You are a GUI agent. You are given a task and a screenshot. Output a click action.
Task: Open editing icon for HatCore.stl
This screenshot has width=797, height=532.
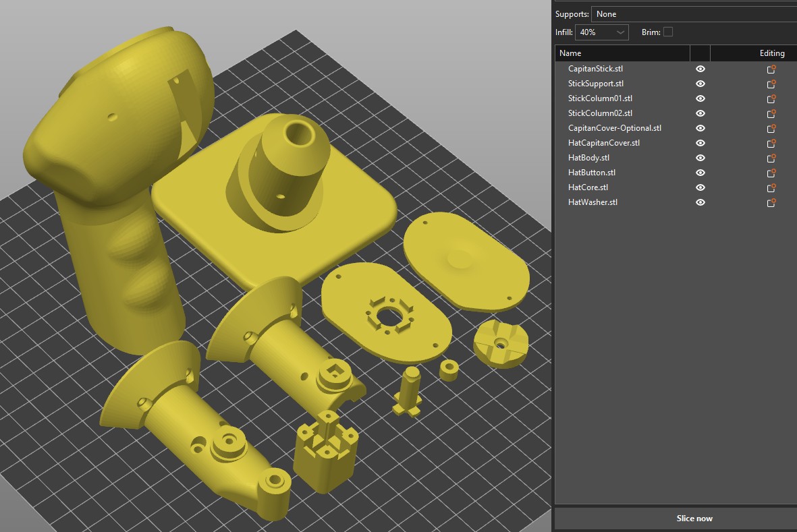[x=771, y=187]
